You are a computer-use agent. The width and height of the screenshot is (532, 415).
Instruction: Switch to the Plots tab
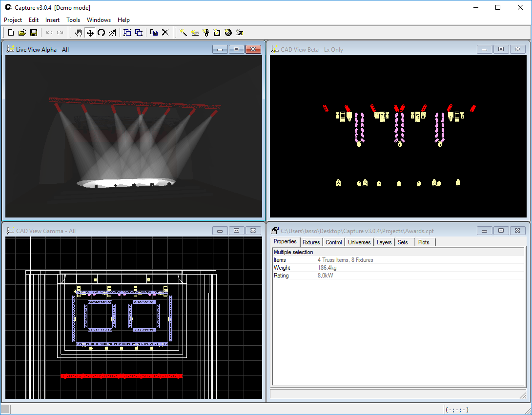(x=424, y=242)
